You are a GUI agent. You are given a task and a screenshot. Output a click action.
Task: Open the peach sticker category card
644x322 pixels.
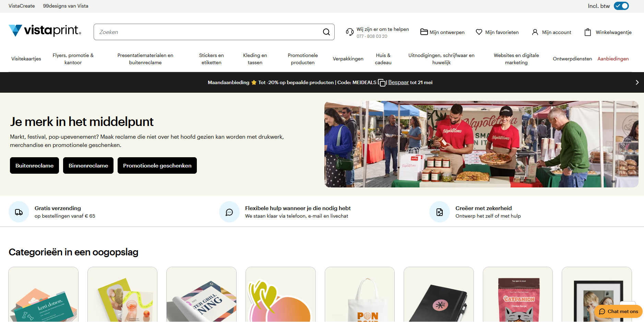[281, 295]
